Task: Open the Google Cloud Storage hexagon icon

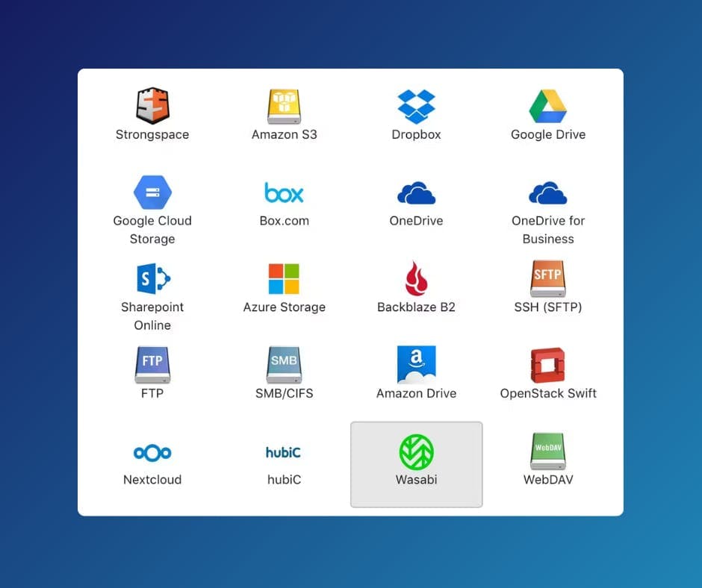Action: (152, 193)
